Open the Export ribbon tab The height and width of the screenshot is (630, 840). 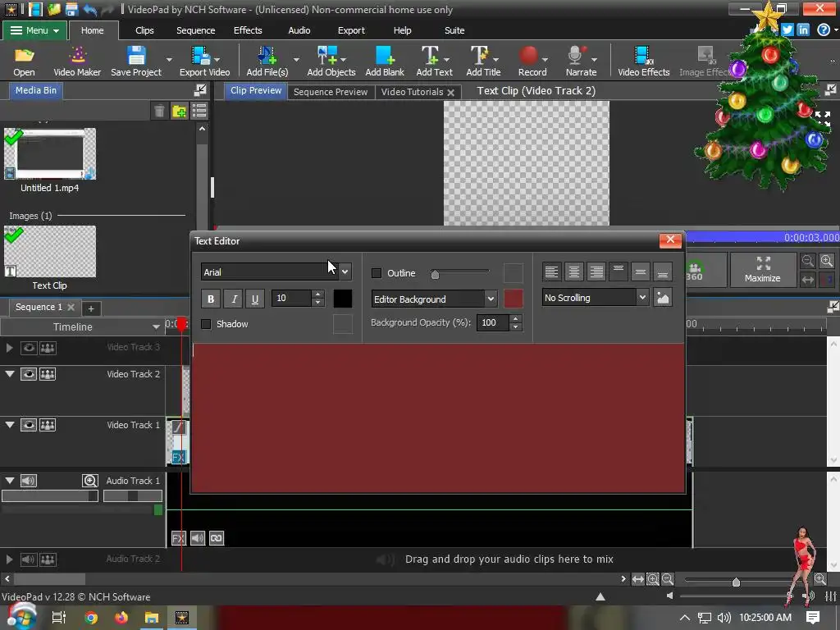(351, 30)
